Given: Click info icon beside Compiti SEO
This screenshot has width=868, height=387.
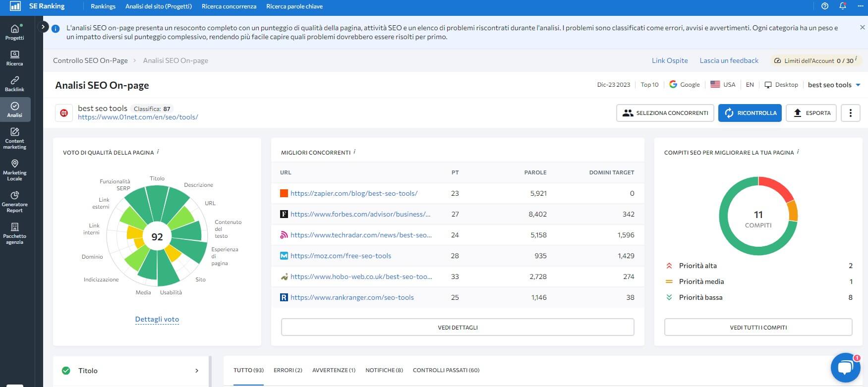Looking at the screenshot, I should pos(798,152).
